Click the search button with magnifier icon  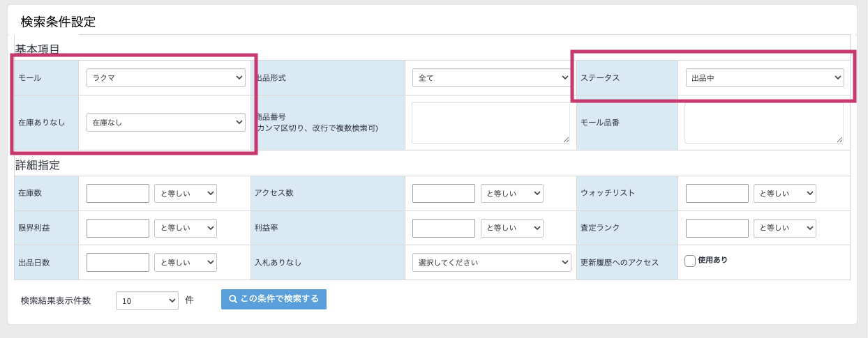point(274,299)
